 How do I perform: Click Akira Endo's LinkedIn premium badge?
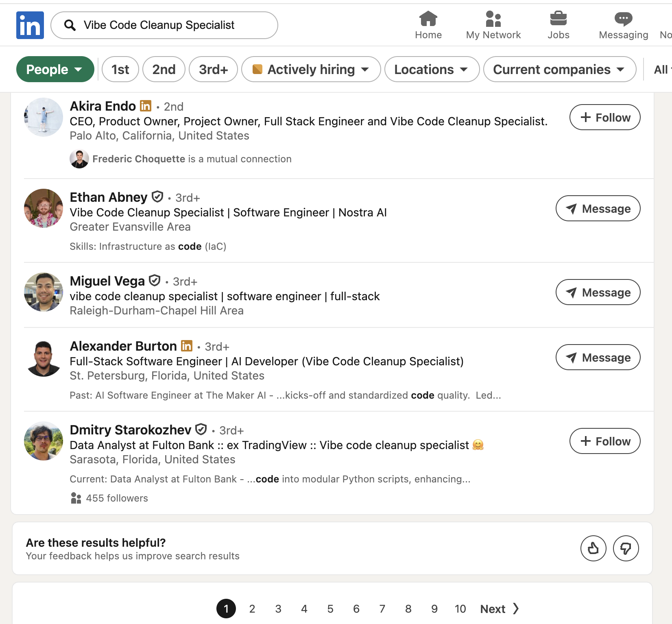click(146, 106)
